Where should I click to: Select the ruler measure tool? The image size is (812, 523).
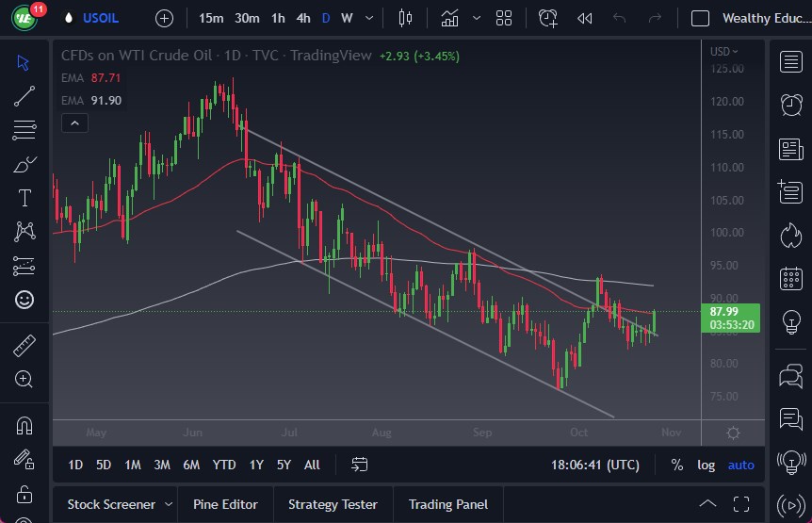coord(24,346)
